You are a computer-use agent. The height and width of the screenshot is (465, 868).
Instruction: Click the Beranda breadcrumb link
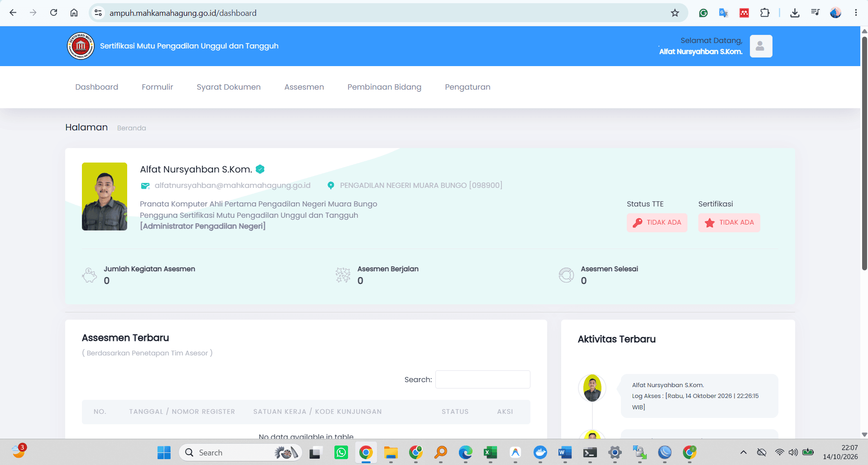point(132,128)
